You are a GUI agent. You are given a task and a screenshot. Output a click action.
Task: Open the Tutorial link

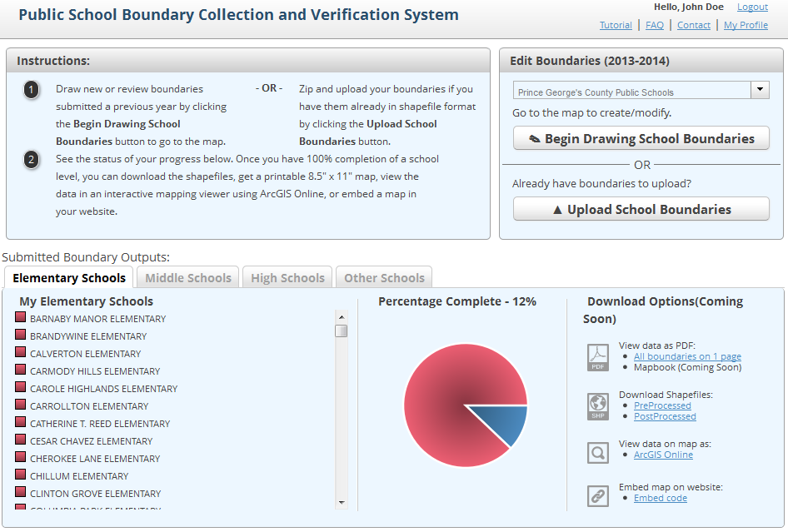(616, 25)
